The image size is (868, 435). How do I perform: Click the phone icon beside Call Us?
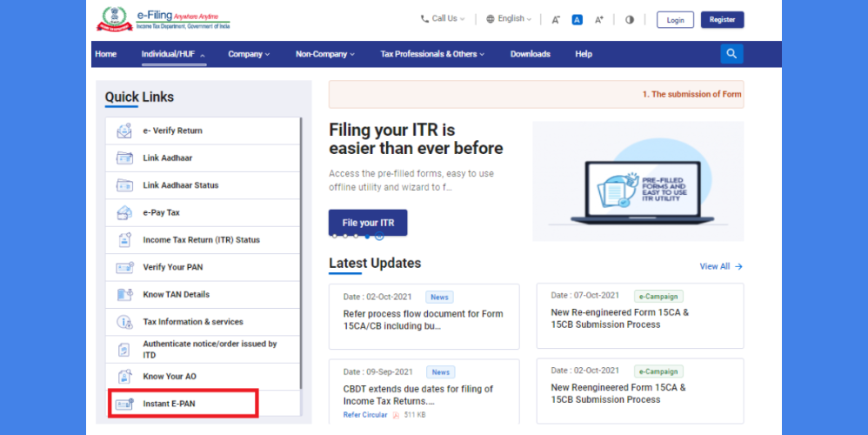(424, 19)
